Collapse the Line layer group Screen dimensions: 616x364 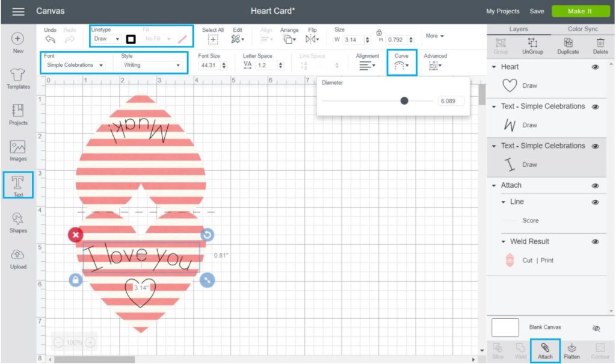(504, 202)
